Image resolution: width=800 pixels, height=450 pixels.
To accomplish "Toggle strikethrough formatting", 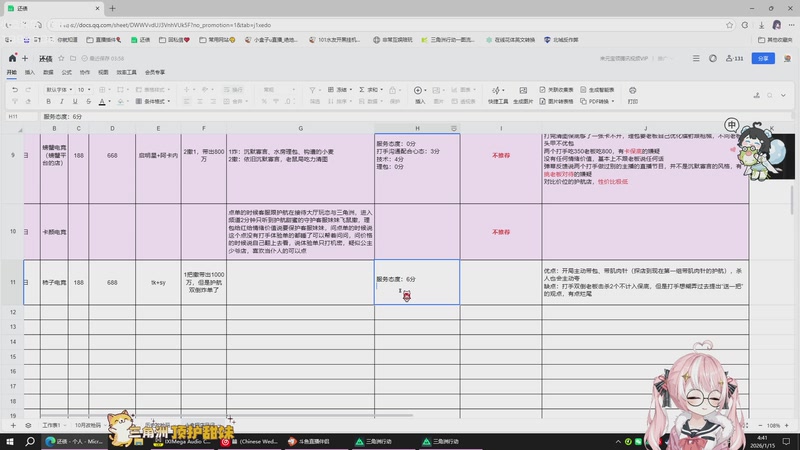I will tap(88, 102).
